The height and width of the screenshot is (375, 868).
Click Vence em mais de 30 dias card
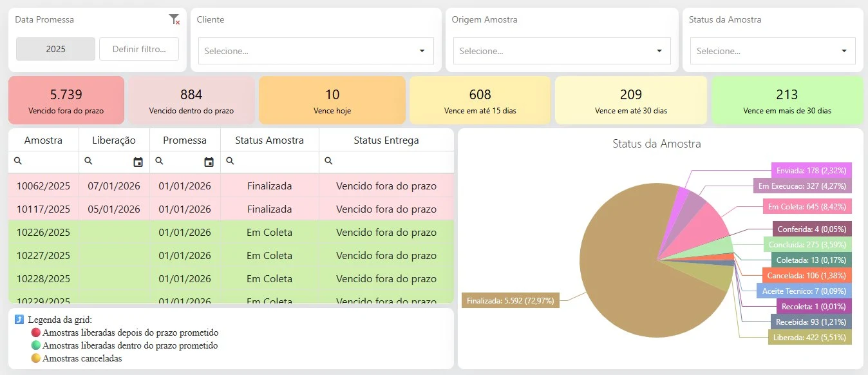click(x=787, y=100)
